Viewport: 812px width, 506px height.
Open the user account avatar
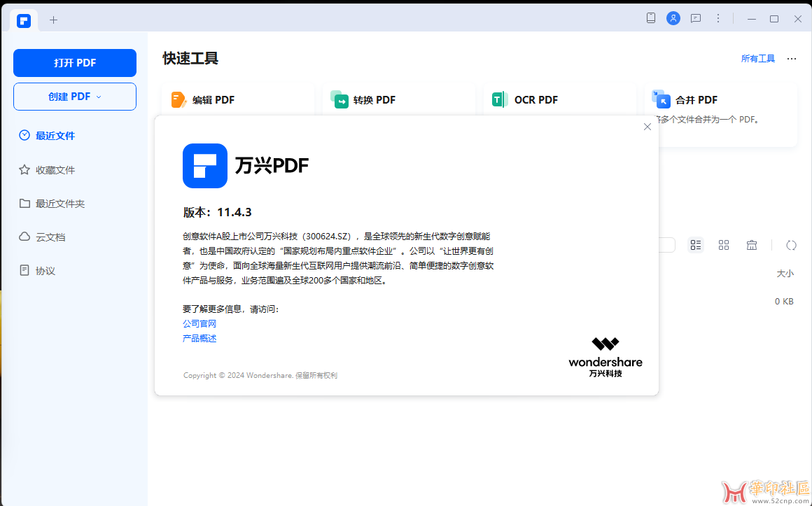pyautogui.click(x=673, y=19)
